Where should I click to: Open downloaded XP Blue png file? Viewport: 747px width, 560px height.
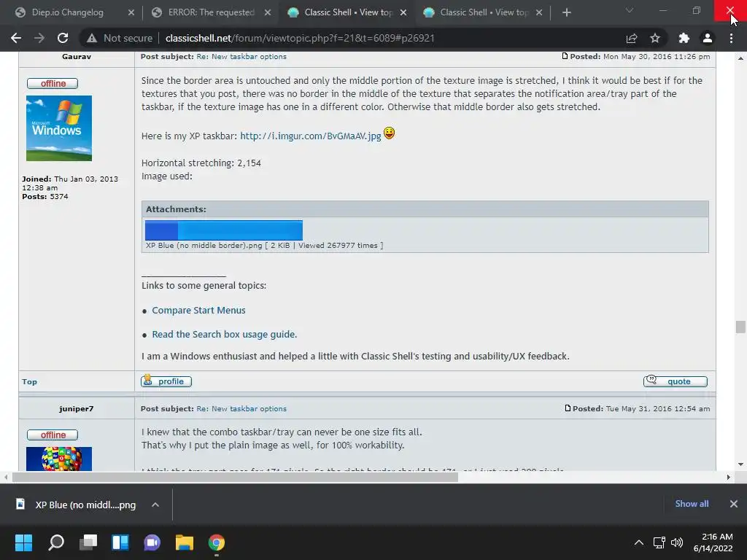point(76,505)
